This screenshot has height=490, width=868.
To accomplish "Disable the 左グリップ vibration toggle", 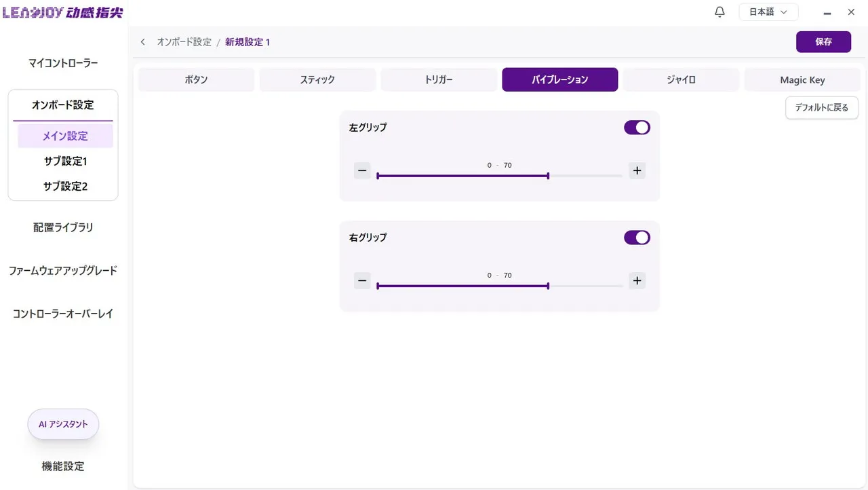I will (637, 128).
